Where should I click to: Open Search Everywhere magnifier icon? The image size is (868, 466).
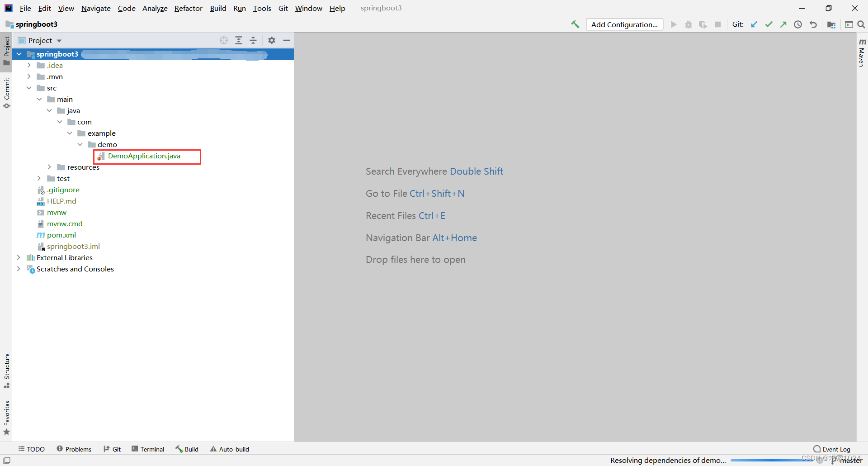[861, 24]
